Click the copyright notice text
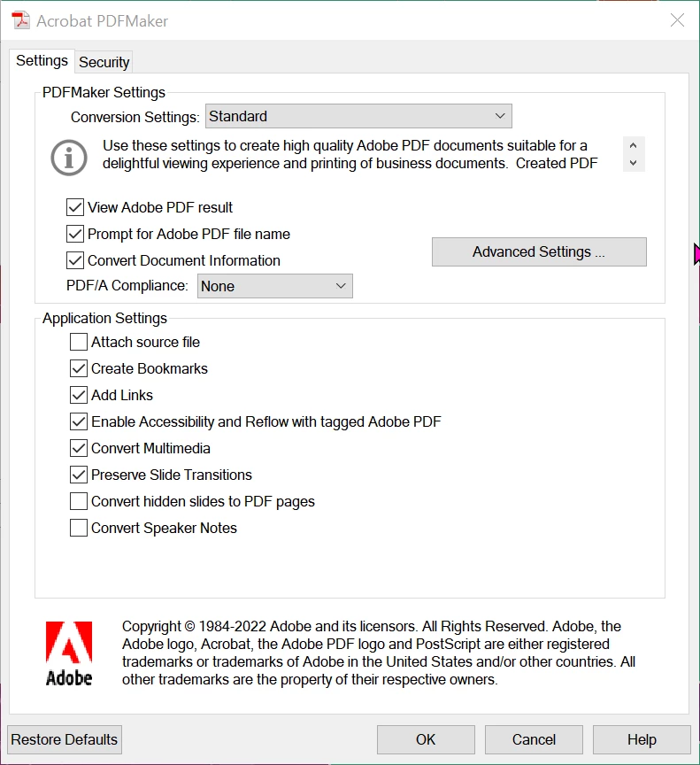 tap(378, 653)
